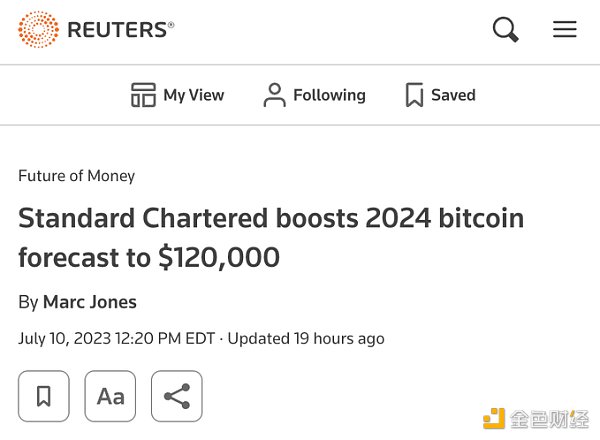Switch to the My View tab label
This screenshot has width=600, height=440.
[x=194, y=95]
